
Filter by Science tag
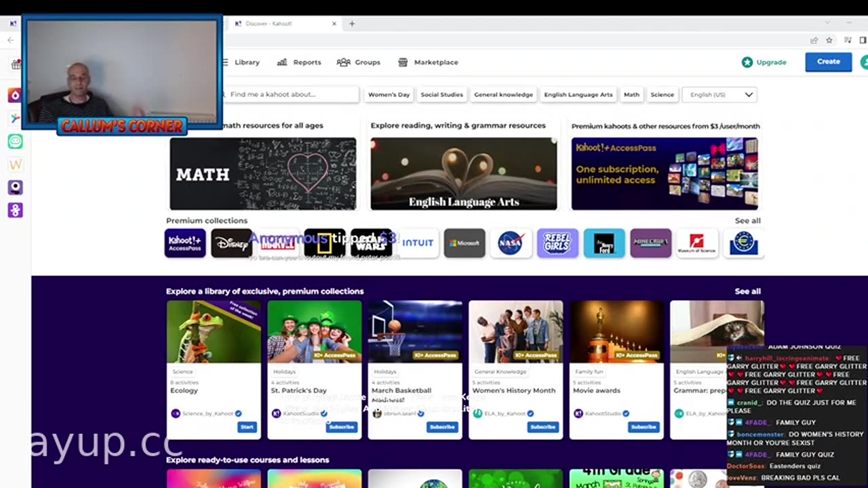[x=663, y=95]
